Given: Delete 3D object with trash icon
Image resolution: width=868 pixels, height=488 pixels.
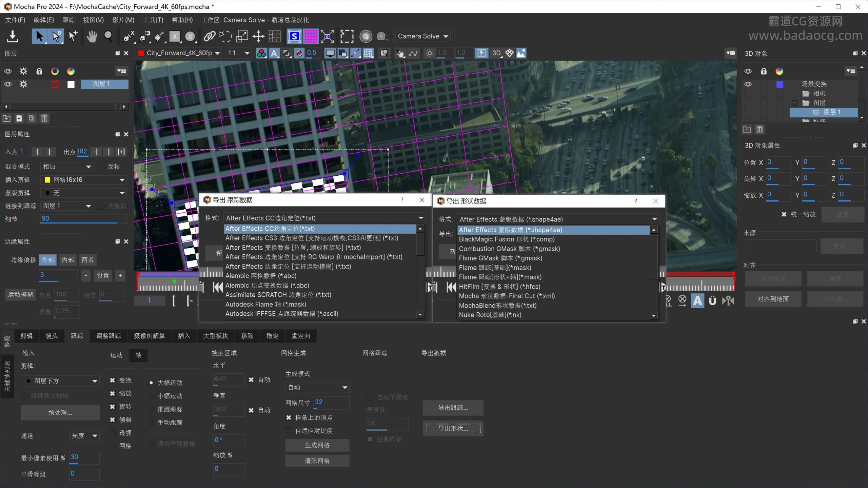Looking at the screenshot, I should pos(759,130).
